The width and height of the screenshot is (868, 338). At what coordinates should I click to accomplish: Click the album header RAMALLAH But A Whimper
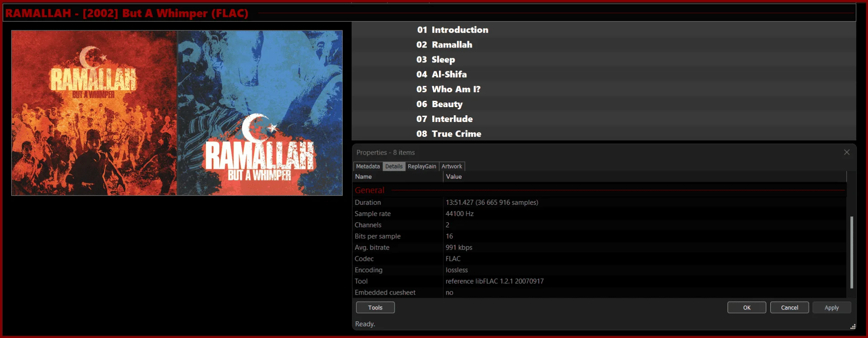127,13
